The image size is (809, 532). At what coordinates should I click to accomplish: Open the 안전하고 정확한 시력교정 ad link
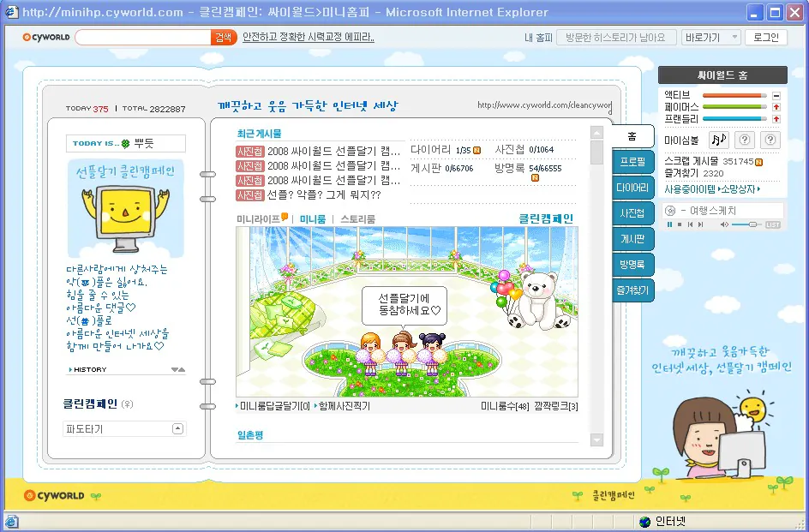pyautogui.click(x=308, y=37)
